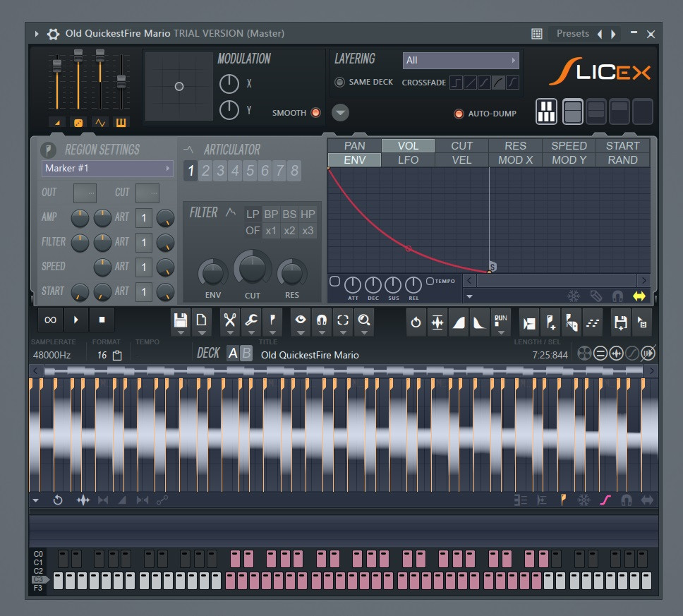
Task: Open the Marker #1 region dropdown
Action: 107,168
